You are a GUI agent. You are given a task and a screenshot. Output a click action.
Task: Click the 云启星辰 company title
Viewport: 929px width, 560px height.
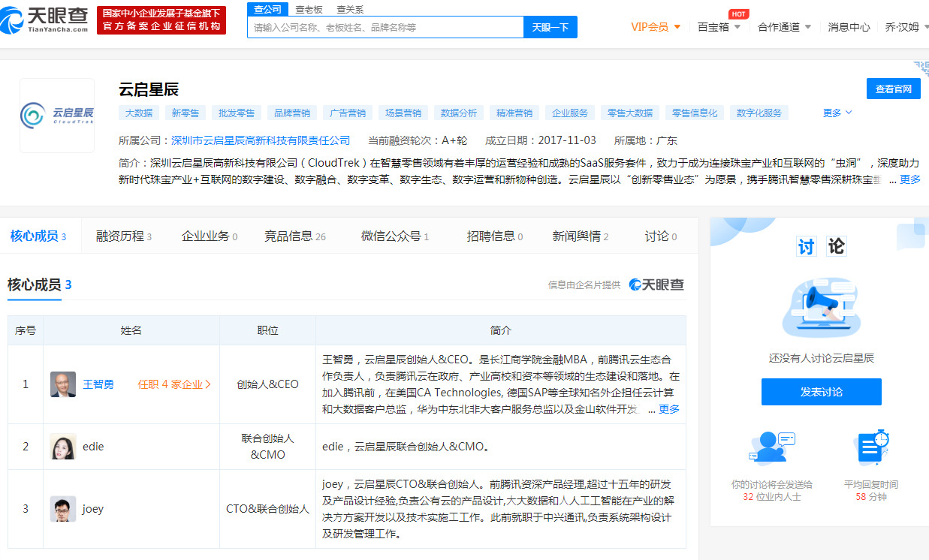click(149, 89)
